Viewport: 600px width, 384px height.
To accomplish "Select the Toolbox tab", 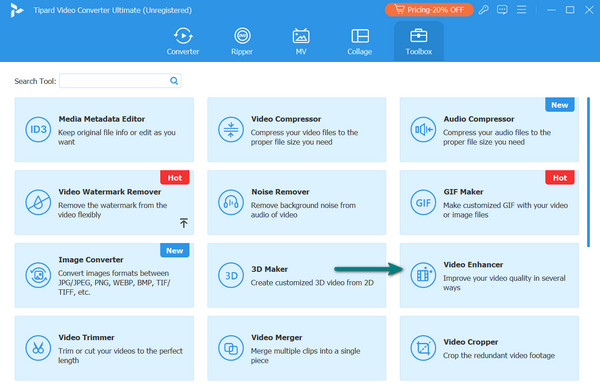I will click(419, 41).
